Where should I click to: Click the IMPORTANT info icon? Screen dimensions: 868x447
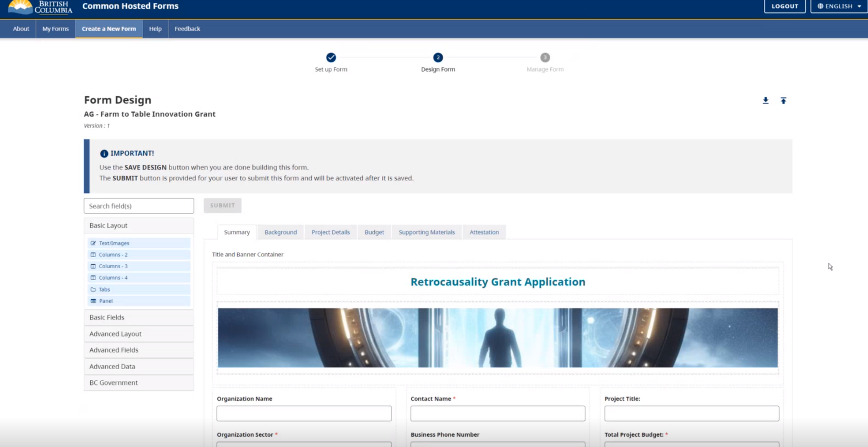tap(104, 153)
